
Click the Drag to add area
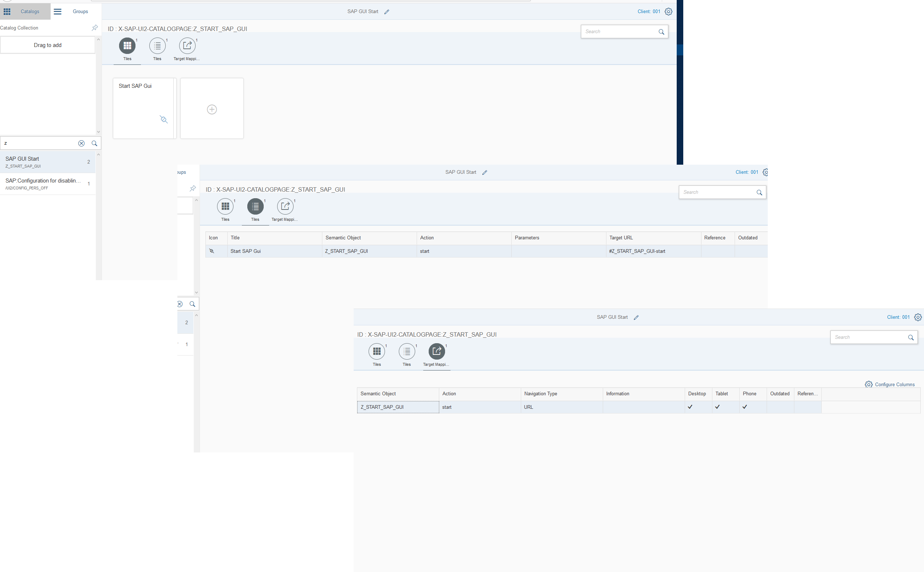[48, 45]
